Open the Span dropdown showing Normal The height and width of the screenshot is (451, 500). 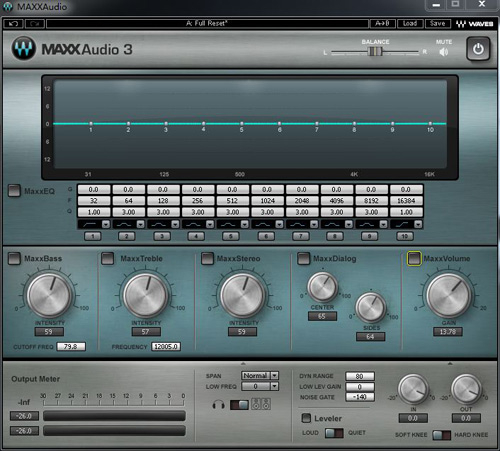(260, 376)
